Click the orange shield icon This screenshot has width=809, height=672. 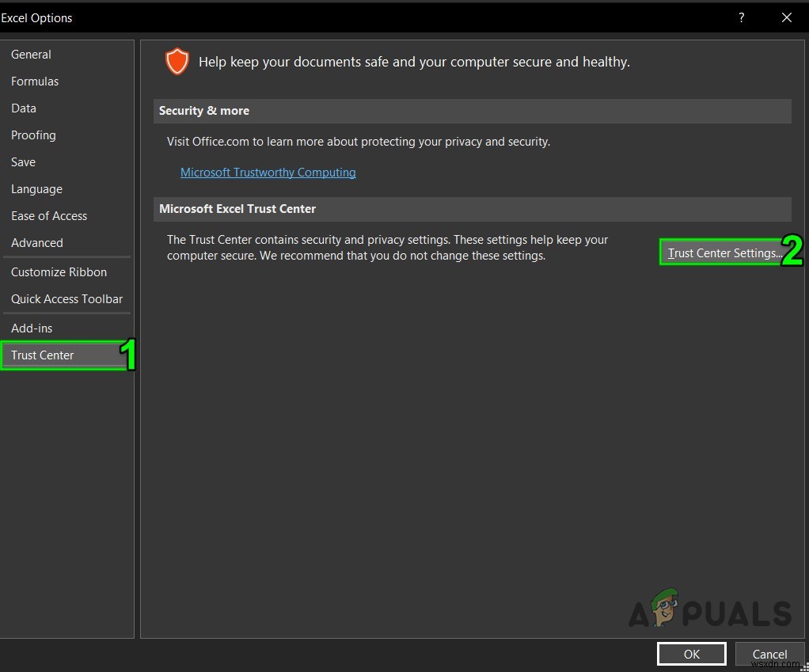pos(177,61)
